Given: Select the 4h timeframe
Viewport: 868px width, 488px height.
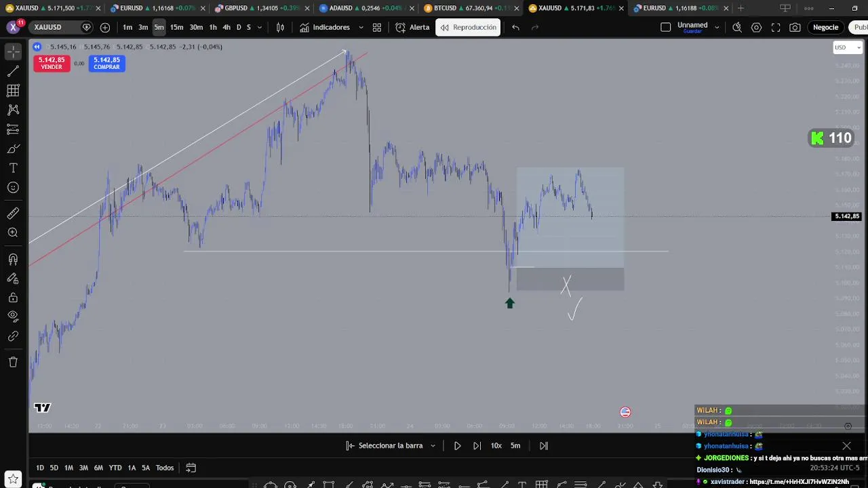Looking at the screenshot, I should pos(226,27).
